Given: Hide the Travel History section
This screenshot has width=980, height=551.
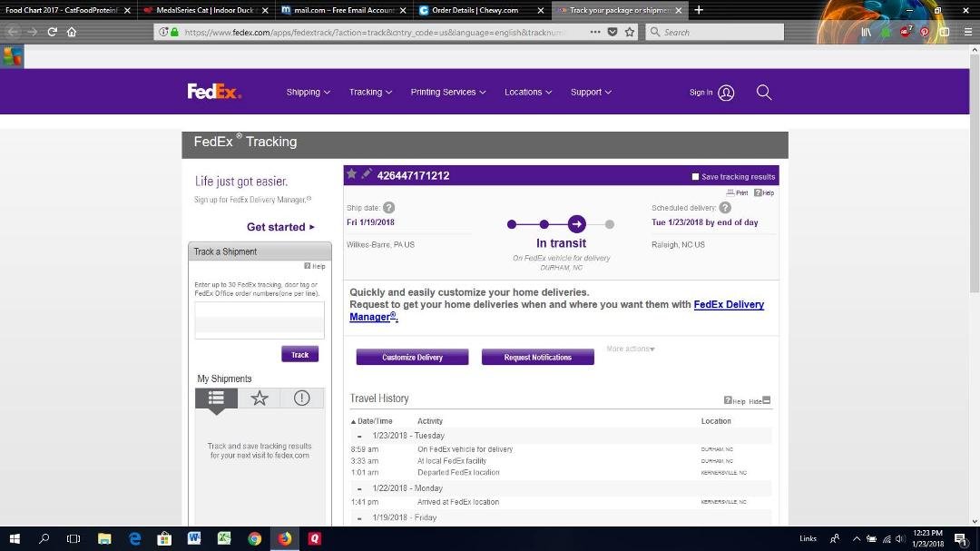Looking at the screenshot, I should coord(760,401).
